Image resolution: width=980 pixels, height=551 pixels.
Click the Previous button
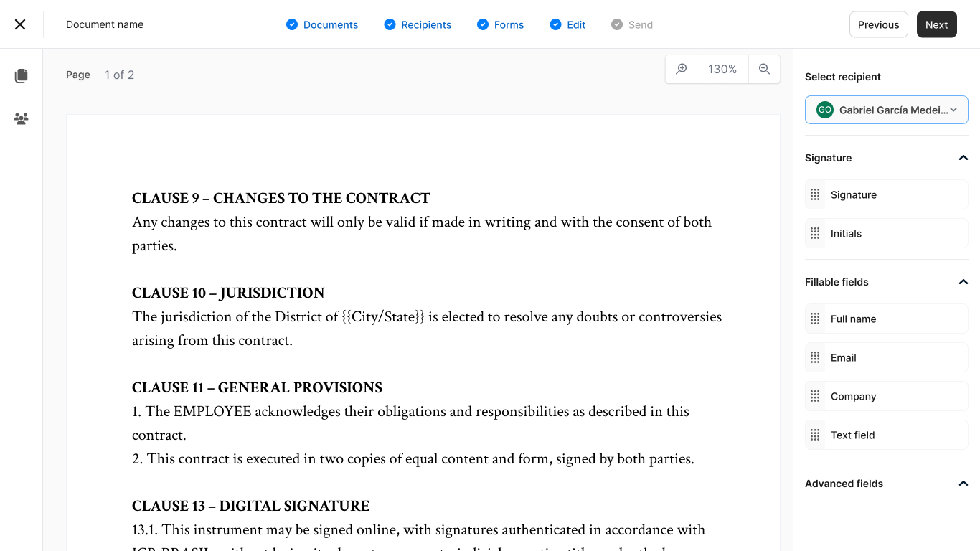(x=878, y=24)
